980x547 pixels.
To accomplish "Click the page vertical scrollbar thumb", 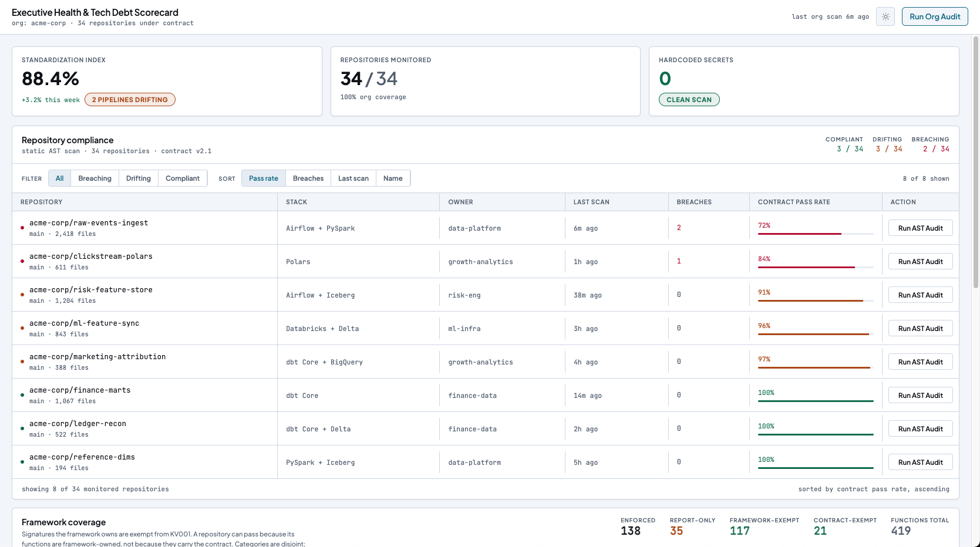I will point(976,161).
